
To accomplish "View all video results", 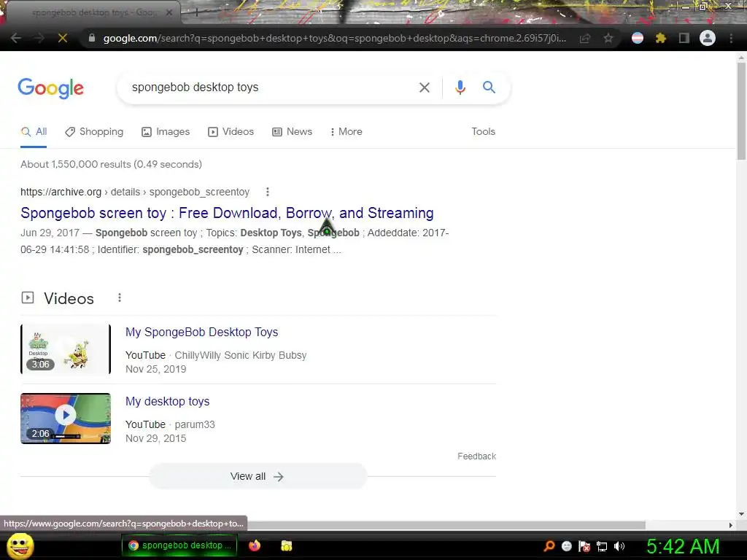I will 258,477.
